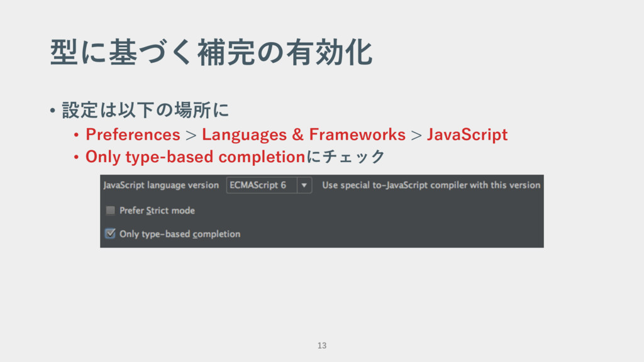Click the red JavaScript path text
Screen dimensions: 644x362
click(x=467, y=134)
